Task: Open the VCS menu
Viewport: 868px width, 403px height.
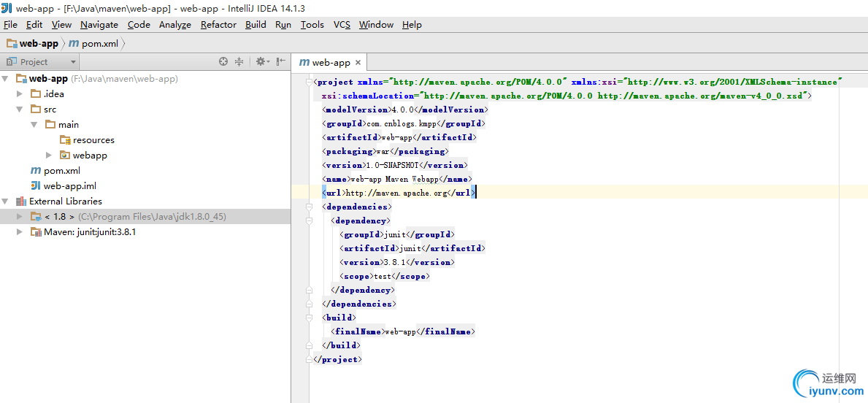Action: (342, 24)
